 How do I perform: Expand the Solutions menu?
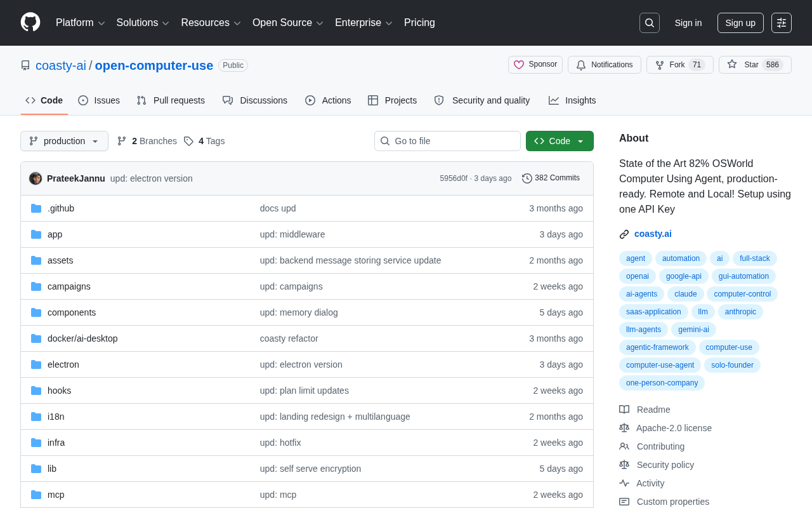(143, 23)
